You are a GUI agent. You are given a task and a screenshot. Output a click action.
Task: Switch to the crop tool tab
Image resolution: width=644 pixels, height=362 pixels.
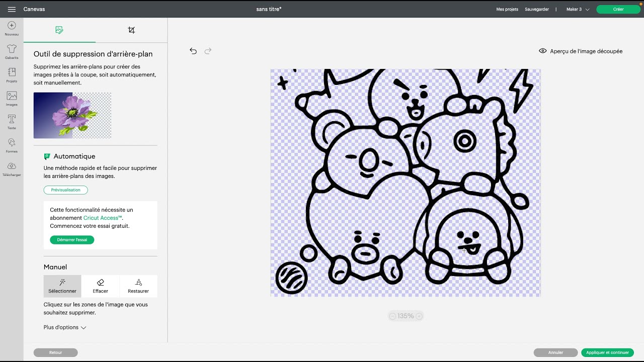(131, 30)
